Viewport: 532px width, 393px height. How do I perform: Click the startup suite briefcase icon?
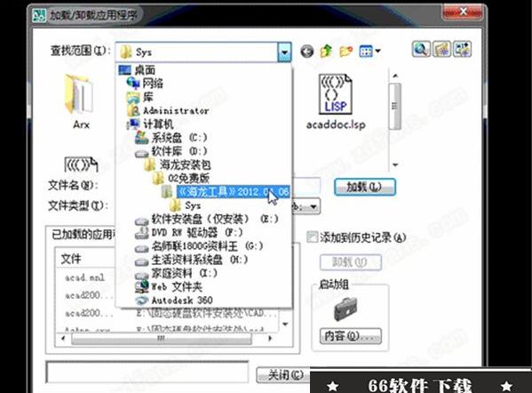(x=346, y=309)
